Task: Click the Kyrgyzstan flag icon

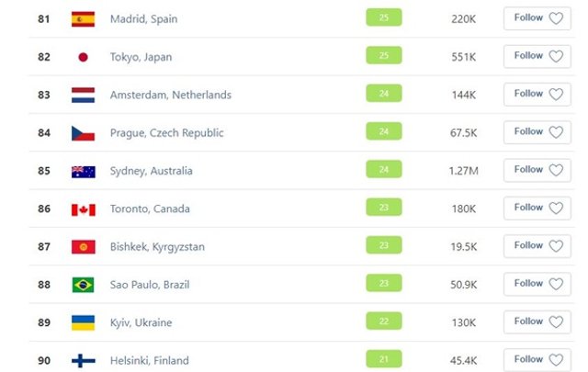Action: (83, 247)
